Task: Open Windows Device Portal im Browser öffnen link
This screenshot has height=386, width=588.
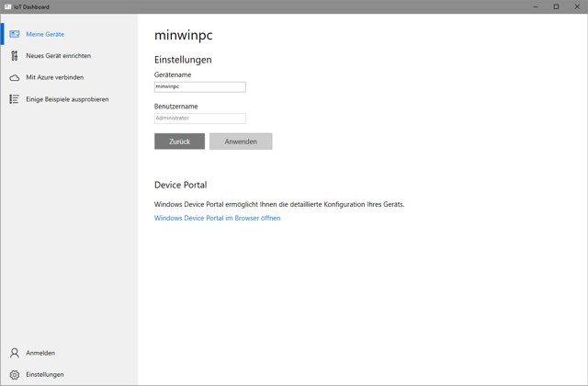Action: point(218,218)
